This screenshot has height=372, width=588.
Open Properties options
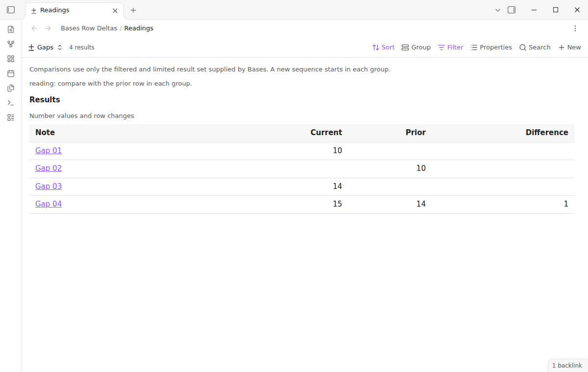491,47
